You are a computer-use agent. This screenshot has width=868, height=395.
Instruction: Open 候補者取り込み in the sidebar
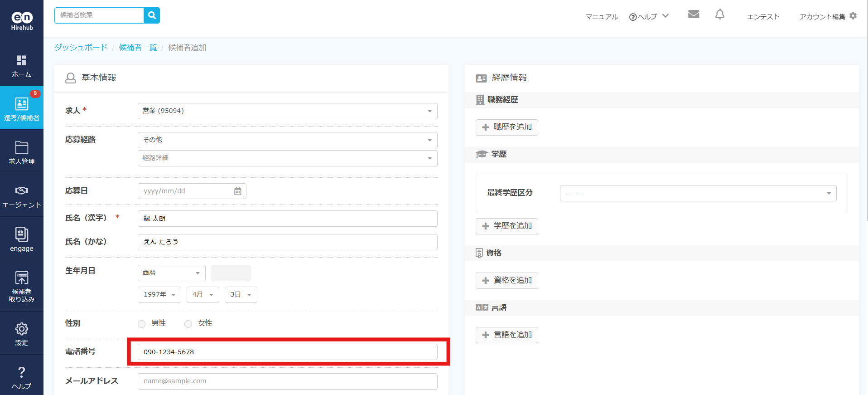[x=22, y=287]
